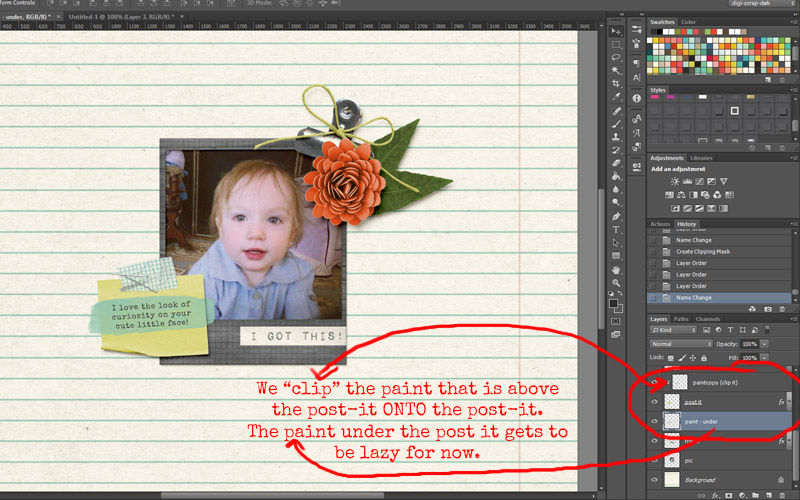Pick the black swatch in Swatches
Viewport: 800px width, 500px height.
pos(660,32)
